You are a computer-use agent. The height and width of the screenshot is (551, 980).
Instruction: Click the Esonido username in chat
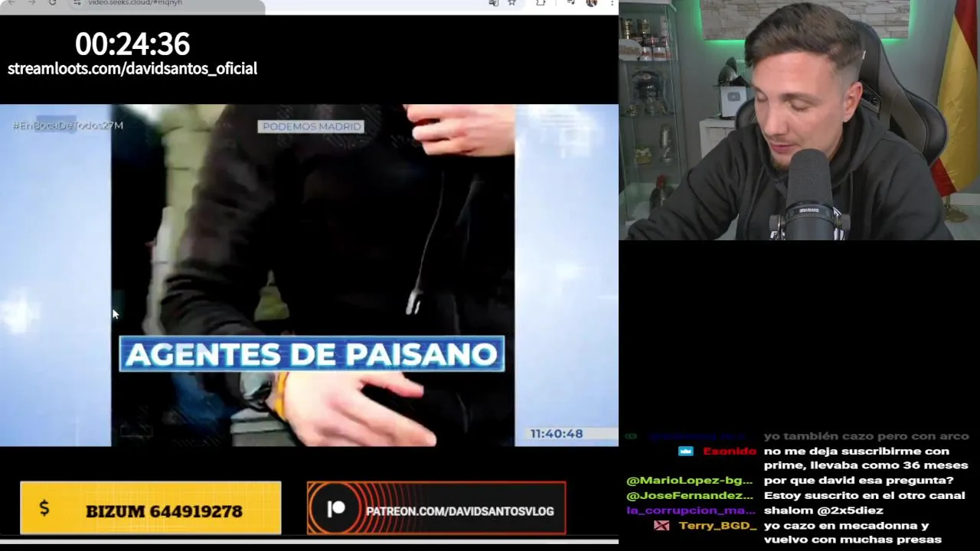pos(730,451)
